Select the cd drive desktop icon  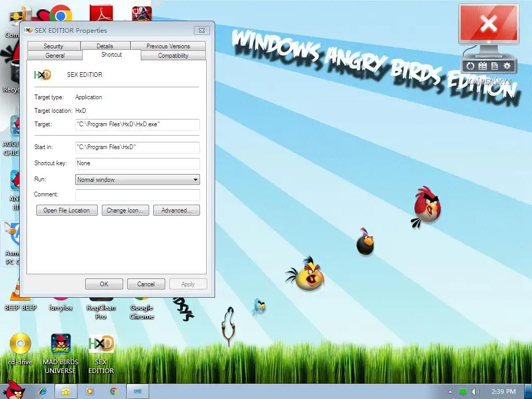20,349
